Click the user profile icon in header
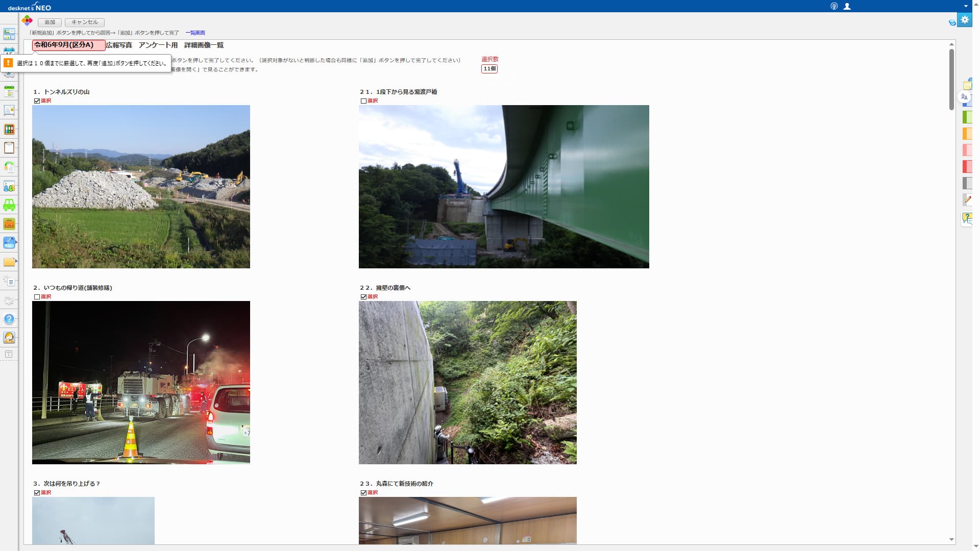Screen dimensions: 980x551 point(847,7)
